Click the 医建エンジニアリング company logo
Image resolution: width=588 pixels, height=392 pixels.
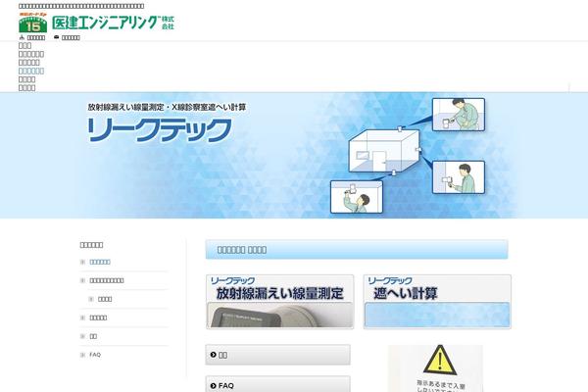pyautogui.click(x=113, y=23)
